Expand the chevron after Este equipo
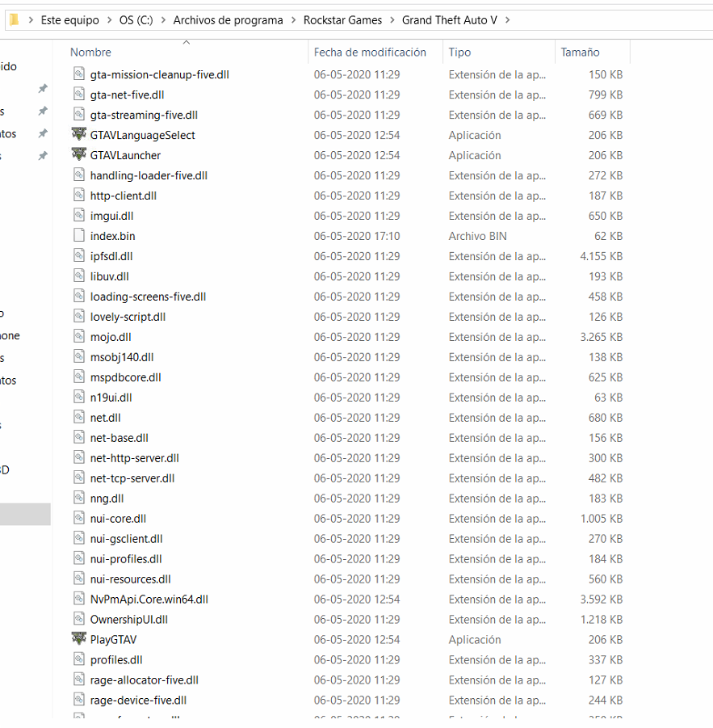713x728 pixels. pyautogui.click(x=110, y=20)
